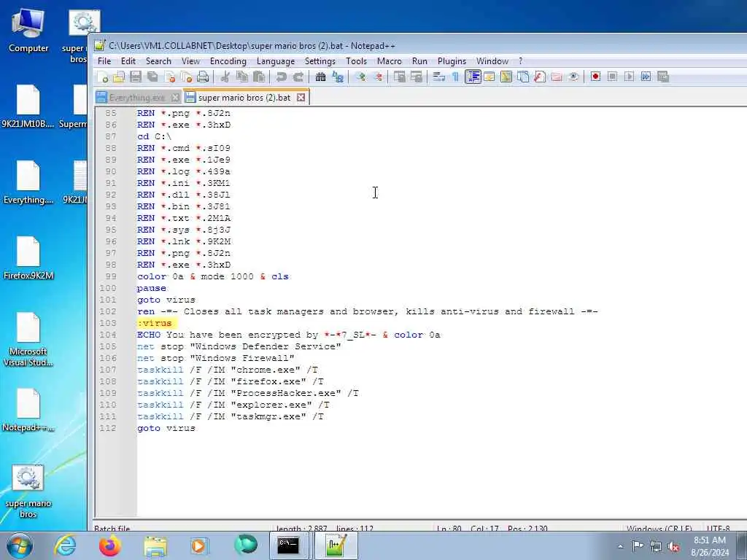Open the Windows Start button
747x560 pixels.
pos(20,545)
